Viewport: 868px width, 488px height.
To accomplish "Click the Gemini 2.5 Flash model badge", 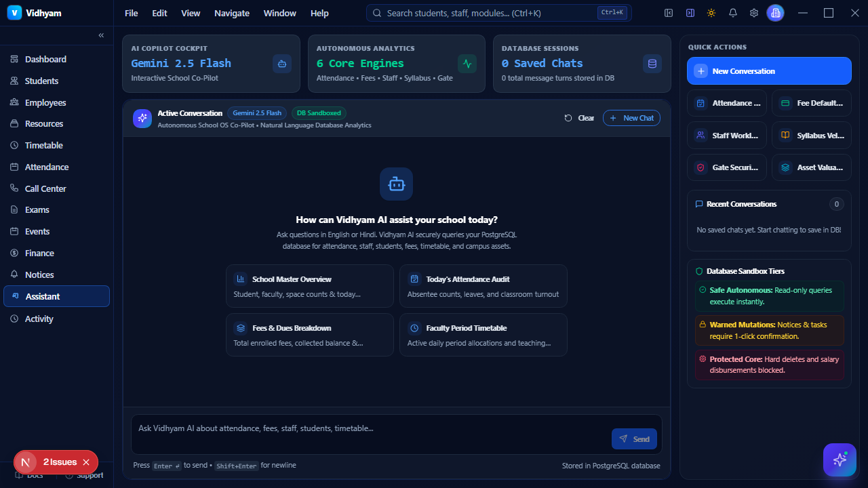I will coord(257,113).
